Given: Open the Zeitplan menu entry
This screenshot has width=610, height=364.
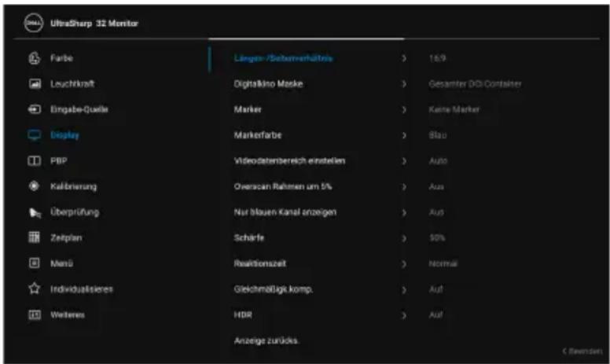Looking at the screenshot, I should 66,238.
